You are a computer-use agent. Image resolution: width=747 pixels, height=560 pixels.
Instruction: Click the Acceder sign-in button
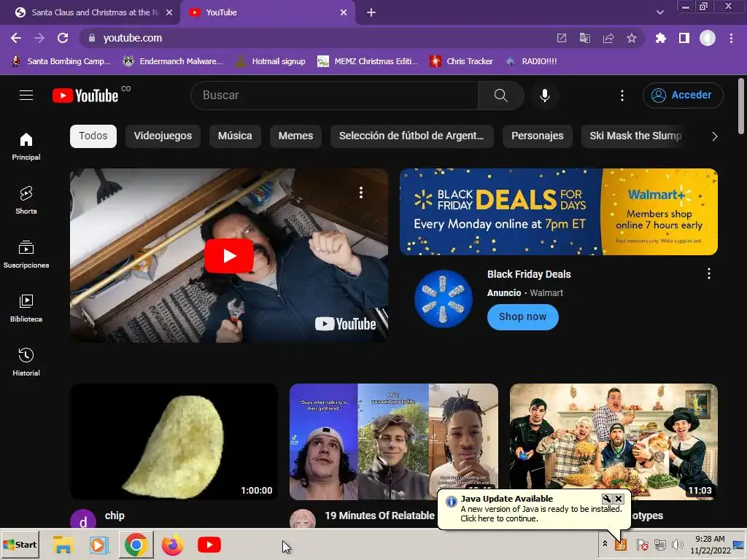[683, 96]
